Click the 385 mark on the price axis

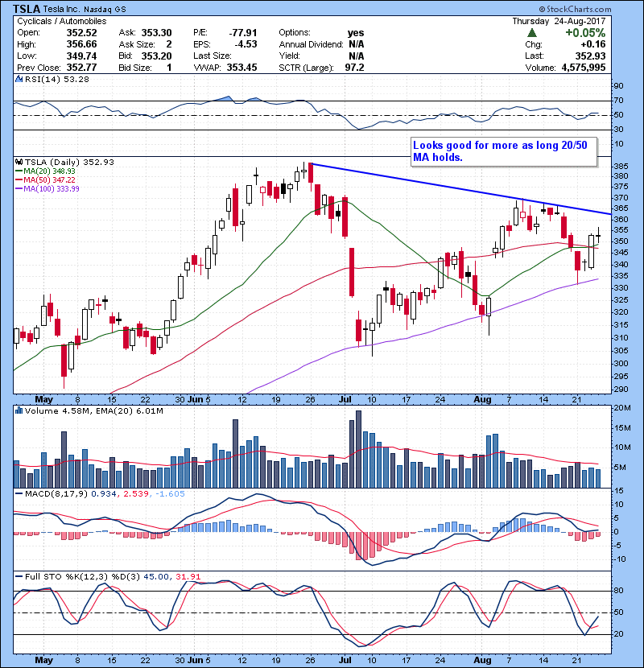click(x=621, y=166)
